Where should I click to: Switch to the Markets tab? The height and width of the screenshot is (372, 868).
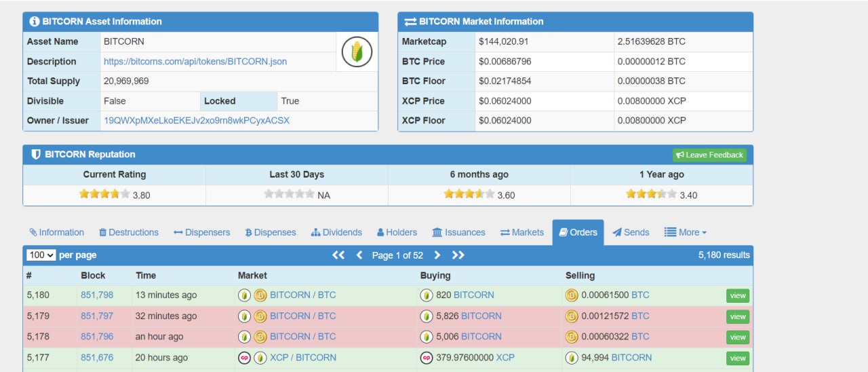pos(522,232)
